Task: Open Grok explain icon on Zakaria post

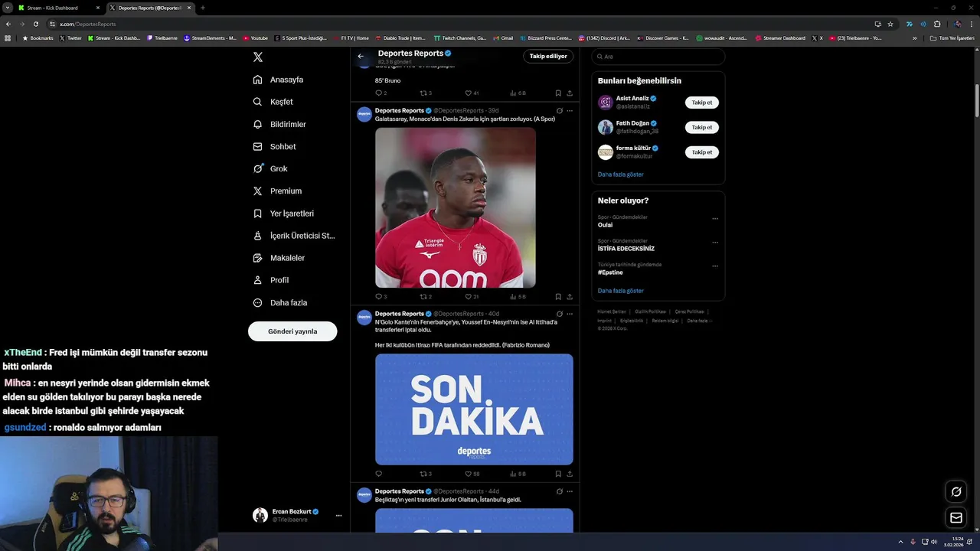Action: point(560,111)
